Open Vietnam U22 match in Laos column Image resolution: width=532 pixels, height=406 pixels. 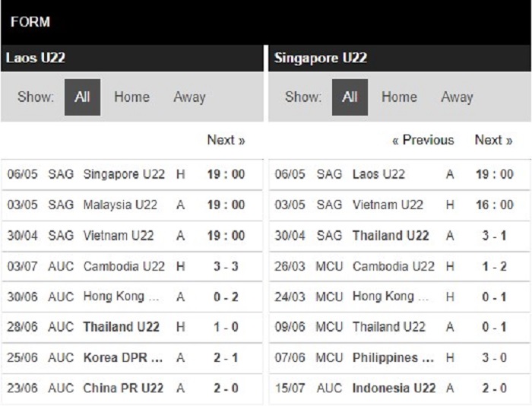tap(132, 236)
